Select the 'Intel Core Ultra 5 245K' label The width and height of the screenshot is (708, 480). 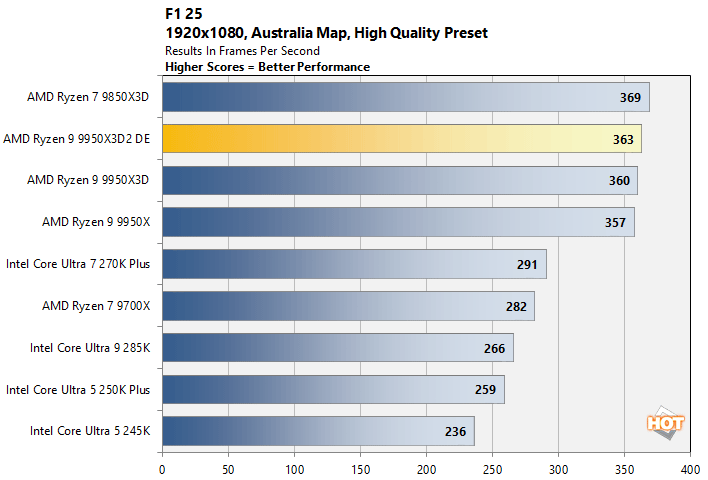[90, 431]
